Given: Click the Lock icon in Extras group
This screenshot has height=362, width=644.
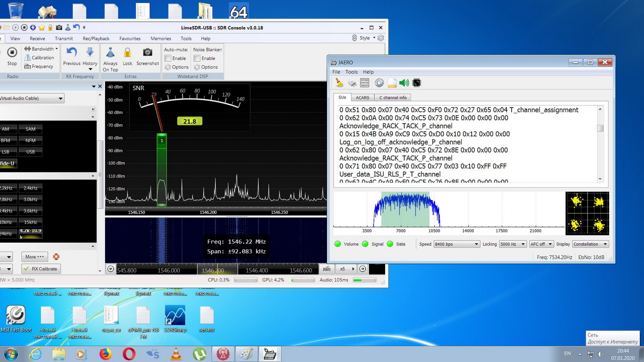Looking at the screenshot, I should click(x=127, y=56).
